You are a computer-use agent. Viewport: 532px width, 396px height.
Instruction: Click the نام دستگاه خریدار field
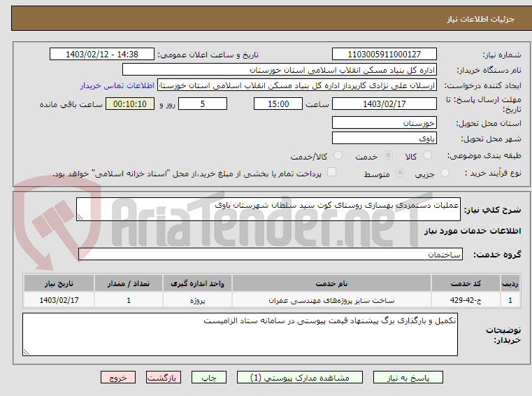[x=279, y=70]
